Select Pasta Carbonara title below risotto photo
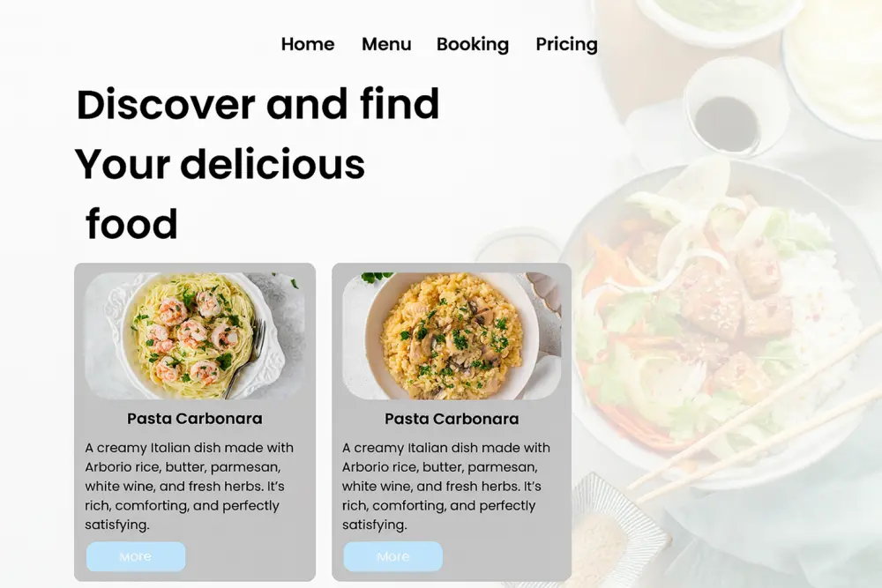Viewport: 882px width, 588px height. [452, 419]
